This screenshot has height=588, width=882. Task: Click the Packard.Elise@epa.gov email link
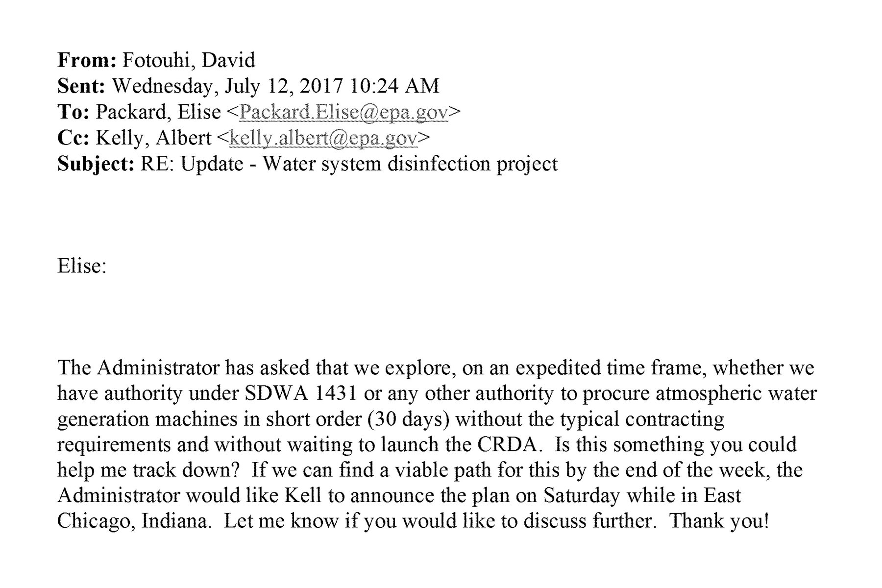(343, 112)
